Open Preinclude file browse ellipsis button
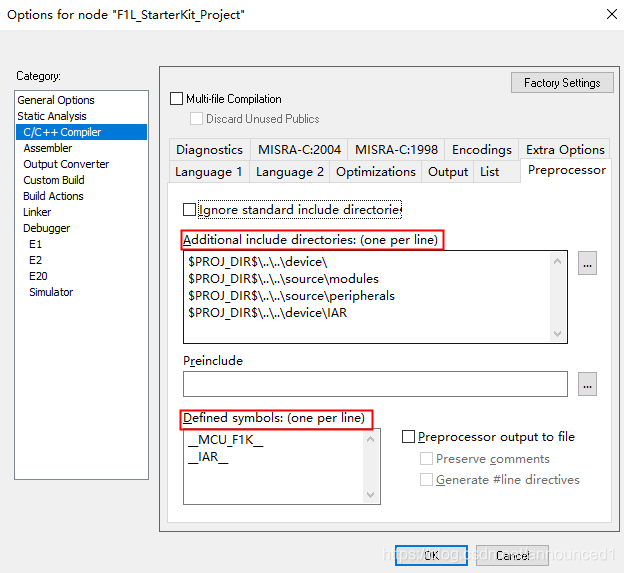Screen dimensions: 624x573 click(x=587, y=384)
